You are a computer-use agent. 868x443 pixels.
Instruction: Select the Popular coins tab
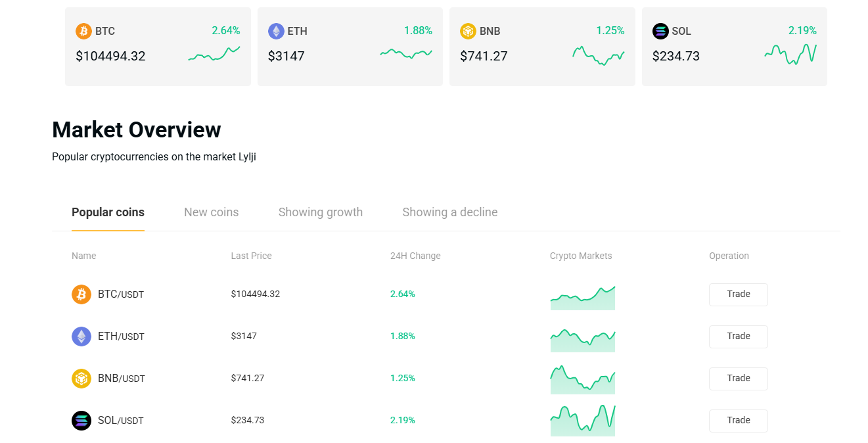click(x=108, y=212)
